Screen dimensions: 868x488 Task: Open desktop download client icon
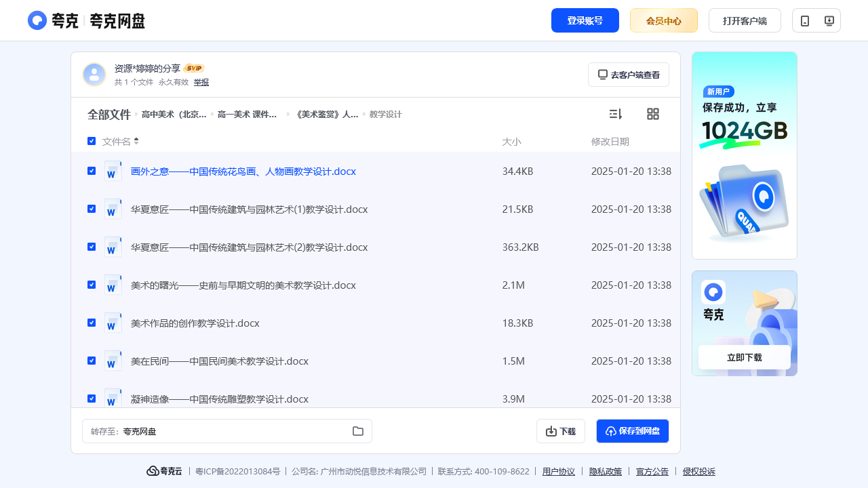coord(829,20)
